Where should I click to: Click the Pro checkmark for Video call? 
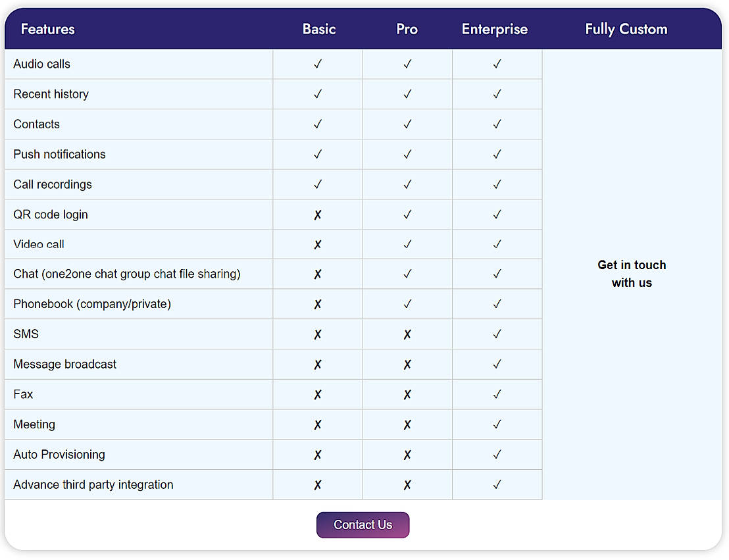[407, 244]
